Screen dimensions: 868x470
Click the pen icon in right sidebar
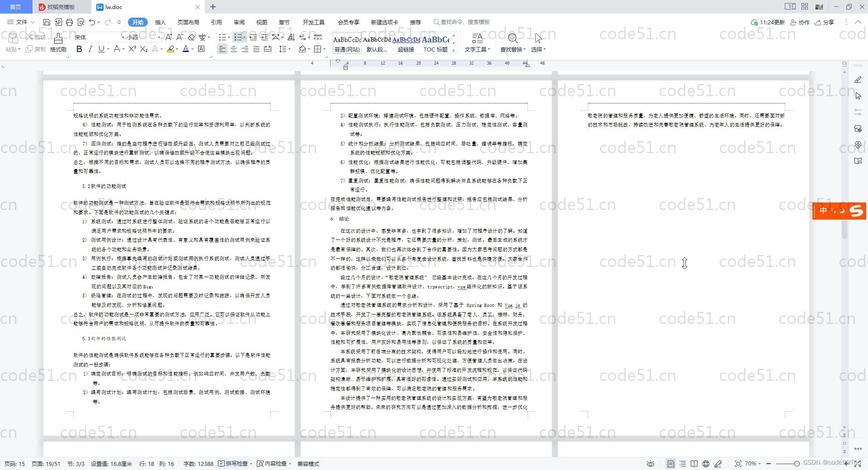click(x=858, y=80)
